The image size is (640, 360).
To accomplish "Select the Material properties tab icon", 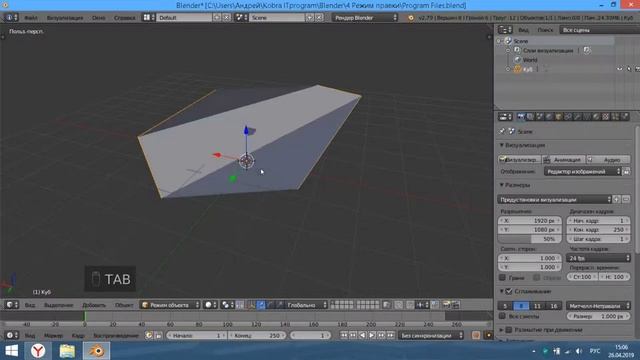I will pos(596,117).
